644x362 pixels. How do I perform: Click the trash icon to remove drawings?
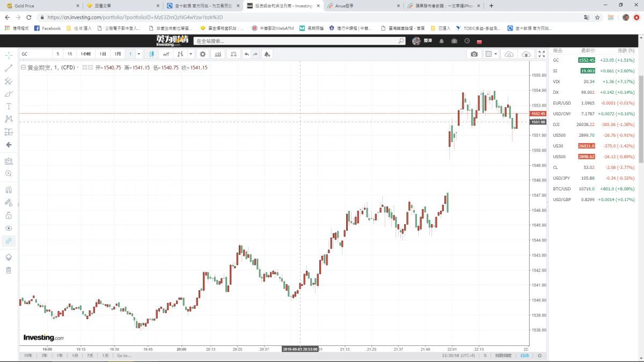[9, 270]
